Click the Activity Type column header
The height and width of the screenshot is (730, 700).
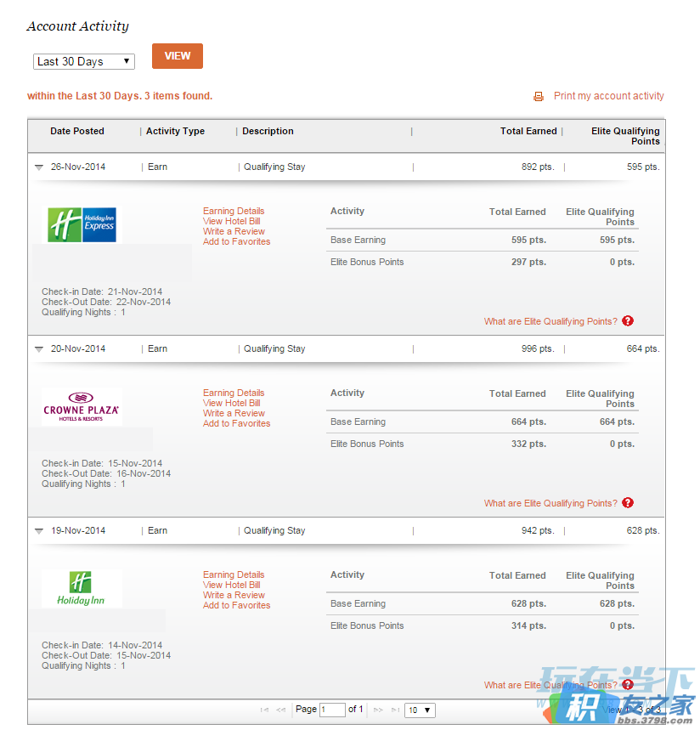coord(176,131)
